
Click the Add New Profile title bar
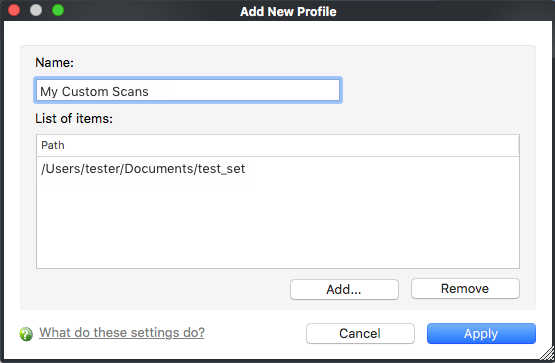click(288, 11)
